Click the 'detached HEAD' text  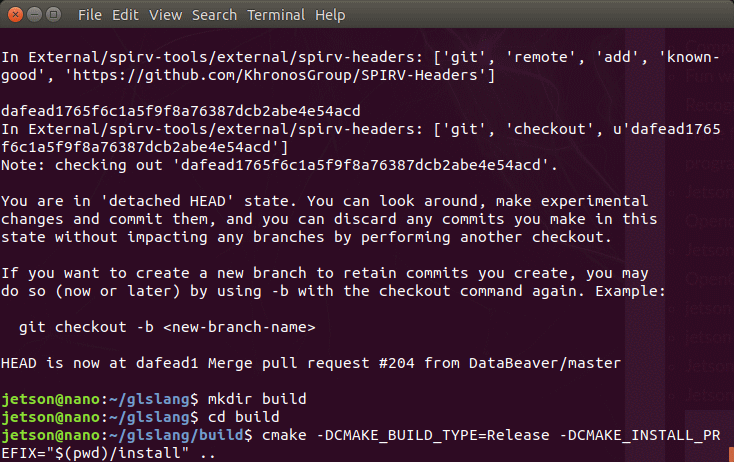(167, 201)
